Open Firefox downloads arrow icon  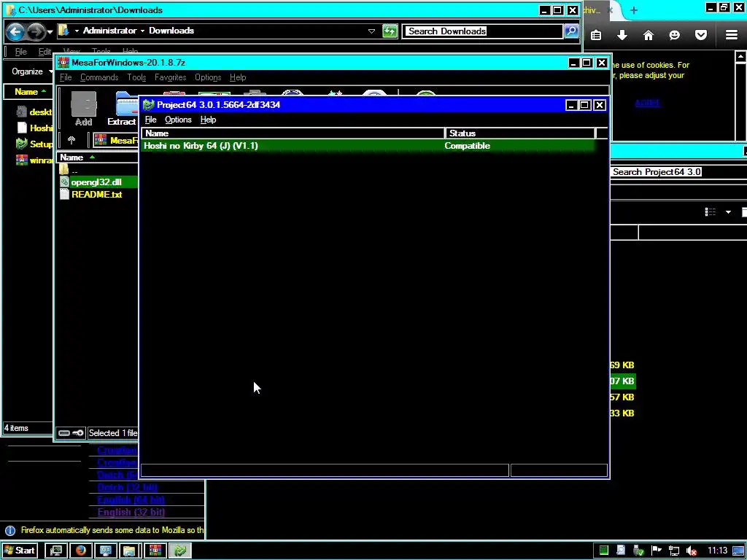(622, 35)
